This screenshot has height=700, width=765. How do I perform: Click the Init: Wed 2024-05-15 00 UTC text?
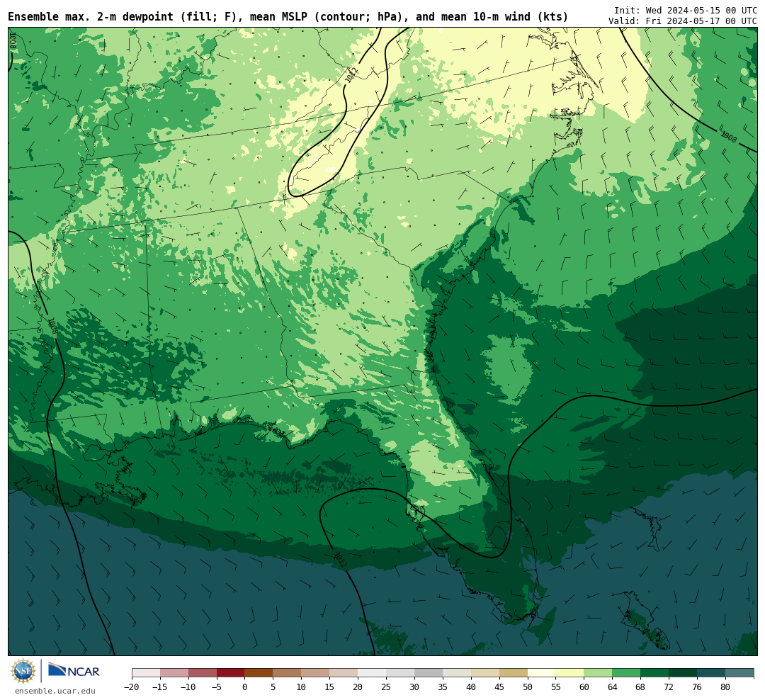pyautogui.click(x=685, y=10)
